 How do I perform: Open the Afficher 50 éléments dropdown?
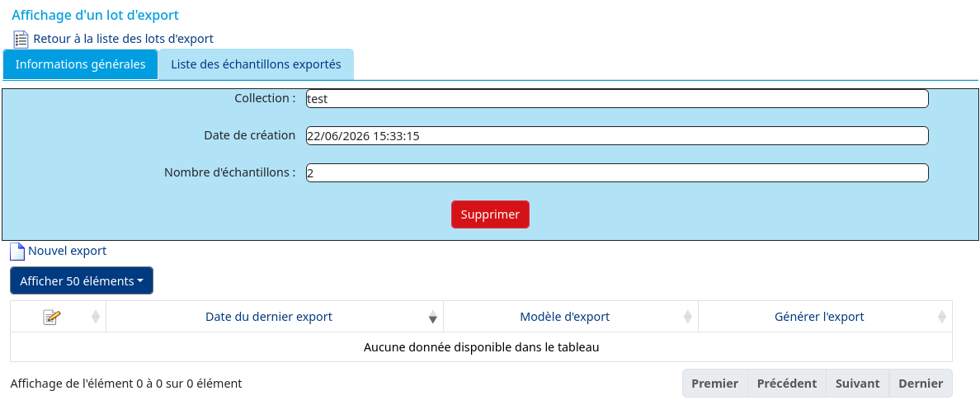point(81,280)
